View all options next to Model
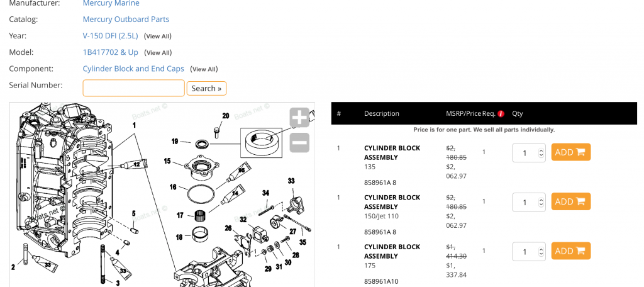The width and height of the screenshot is (644, 287). [x=157, y=53]
